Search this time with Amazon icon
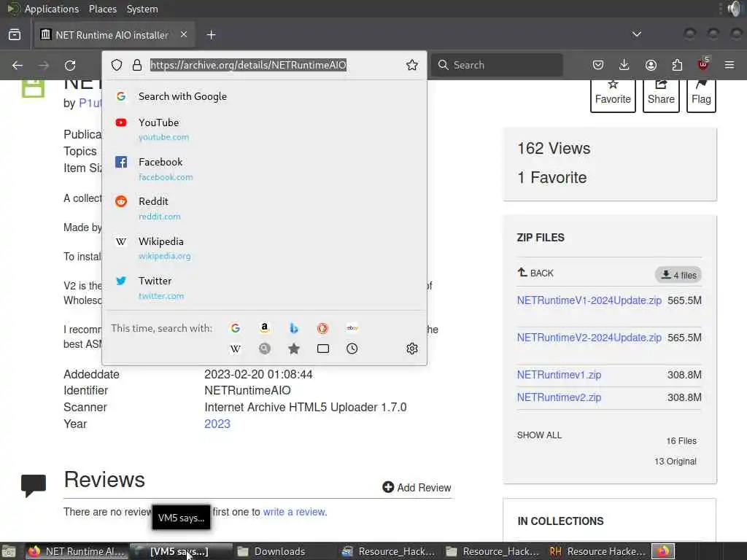Screen dimensions: 747x560 pyautogui.click(x=264, y=328)
